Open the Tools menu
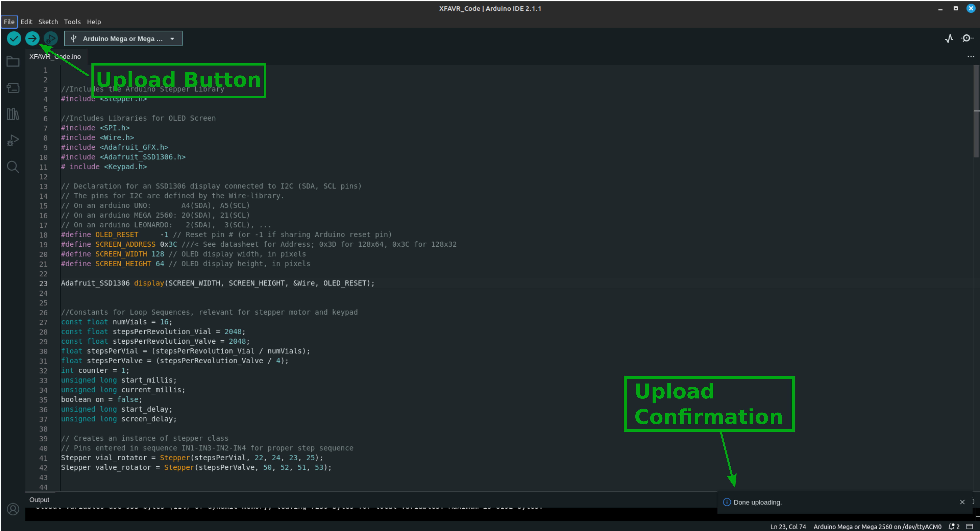The width and height of the screenshot is (980, 531). tap(72, 22)
